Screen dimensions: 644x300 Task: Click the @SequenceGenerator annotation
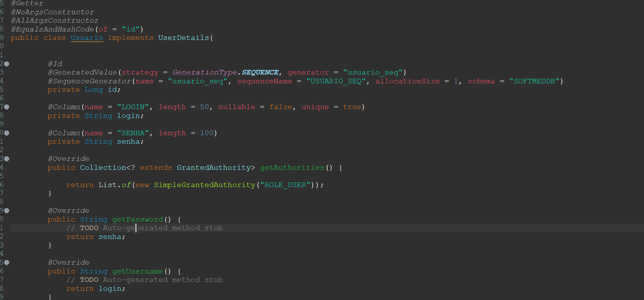pos(90,81)
